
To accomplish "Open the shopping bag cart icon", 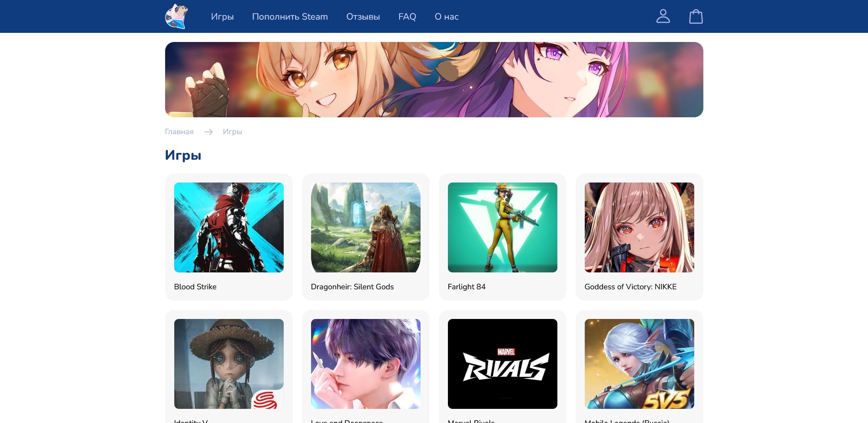I will [696, 16].
